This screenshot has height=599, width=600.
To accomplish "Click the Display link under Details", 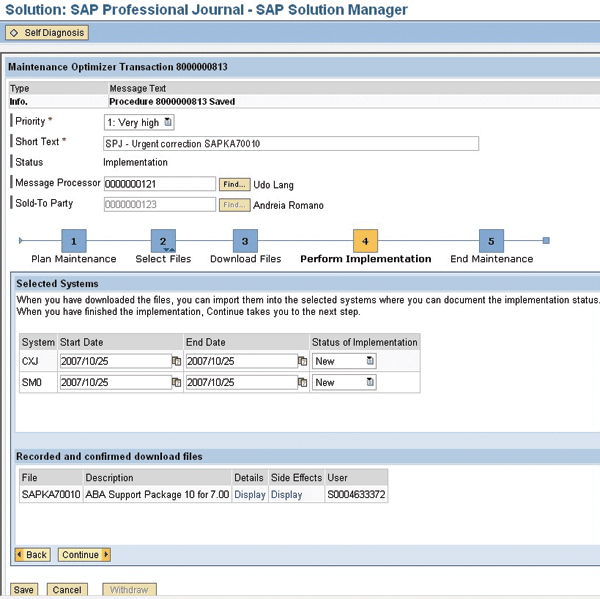I will point(249,495).
